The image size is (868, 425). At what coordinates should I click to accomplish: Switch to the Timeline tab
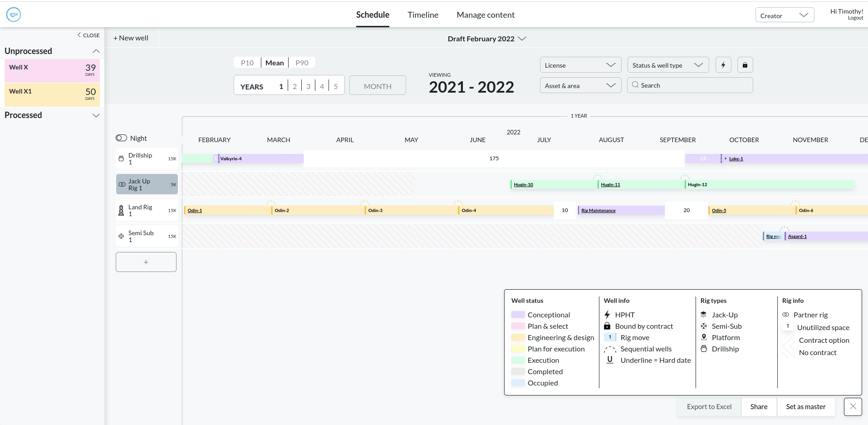(423, 15)
